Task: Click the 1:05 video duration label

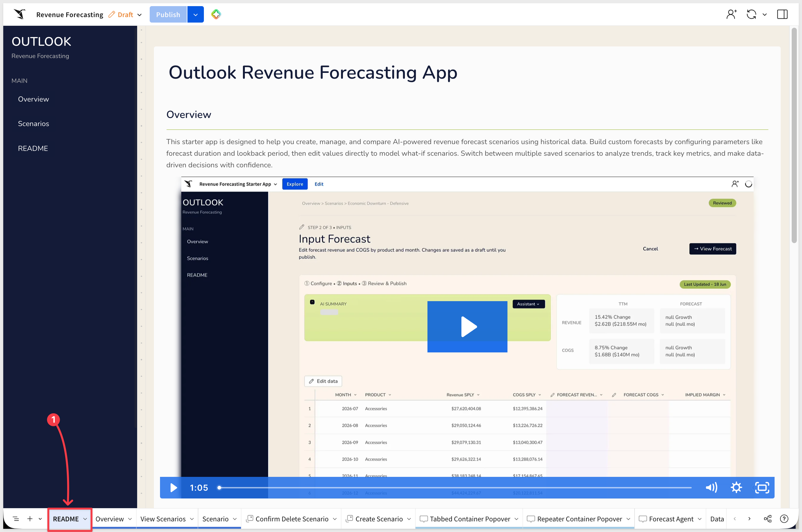Action: (x=198, y=488)
